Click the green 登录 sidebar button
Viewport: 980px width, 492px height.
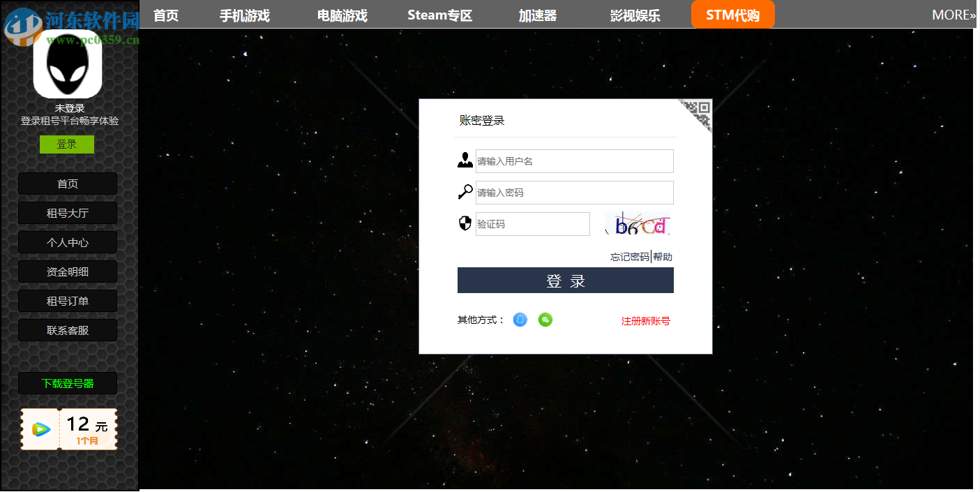pos(66,144)
